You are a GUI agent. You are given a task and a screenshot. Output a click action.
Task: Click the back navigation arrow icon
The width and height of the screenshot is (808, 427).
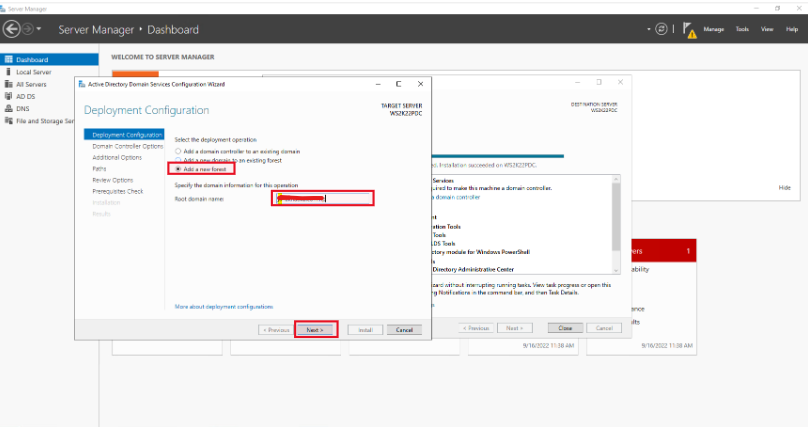13,29
